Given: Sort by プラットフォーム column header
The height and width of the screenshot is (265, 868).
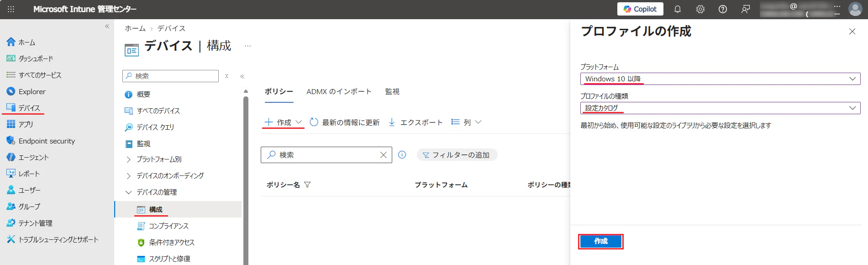Looking at the screenshot, I should tap(441, 185).
